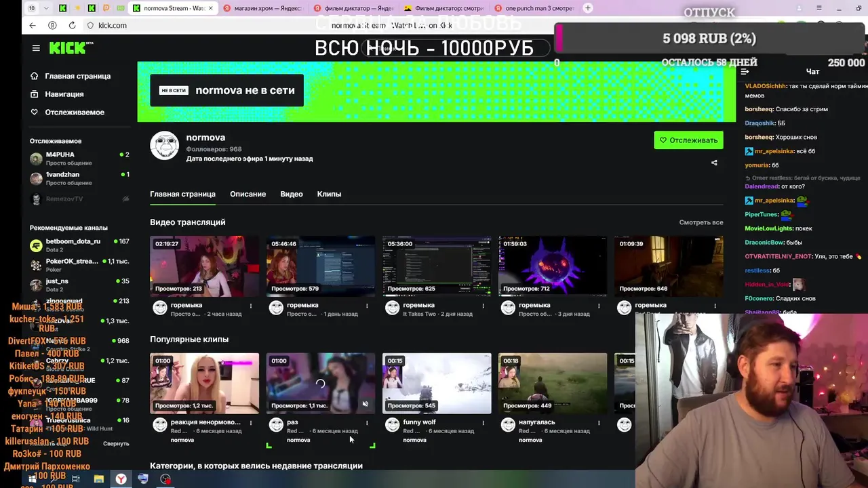The width and height of the screenshot is (868, 488).
Task: Play the 05:36:00 stream video thumbnail
Action: 437,266
